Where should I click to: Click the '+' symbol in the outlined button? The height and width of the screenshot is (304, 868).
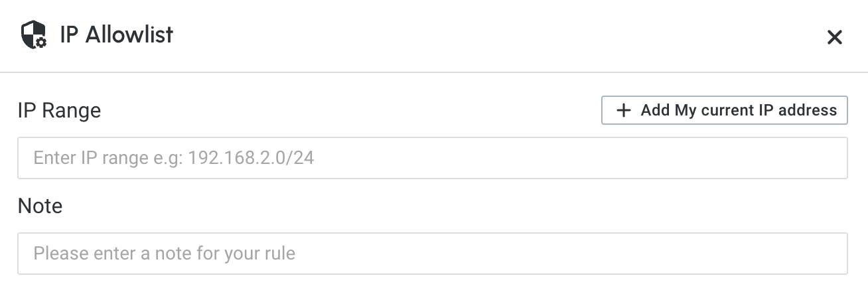623,110
